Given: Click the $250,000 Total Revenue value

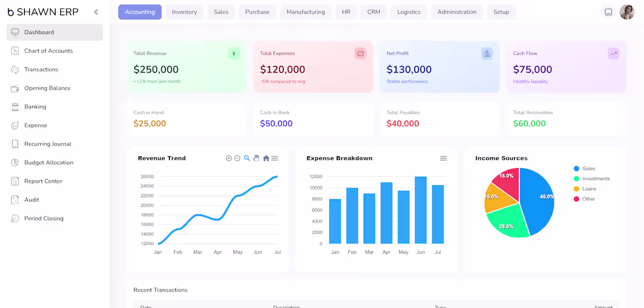Looking at the screenshot, I should pos(156,70).
